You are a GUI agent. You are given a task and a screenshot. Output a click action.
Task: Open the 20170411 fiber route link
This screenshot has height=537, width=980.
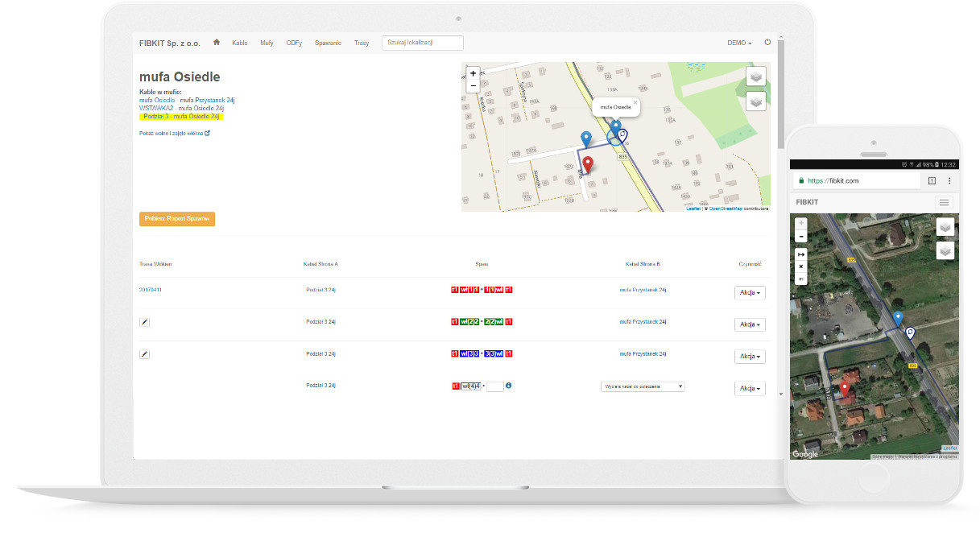point(150,290)
